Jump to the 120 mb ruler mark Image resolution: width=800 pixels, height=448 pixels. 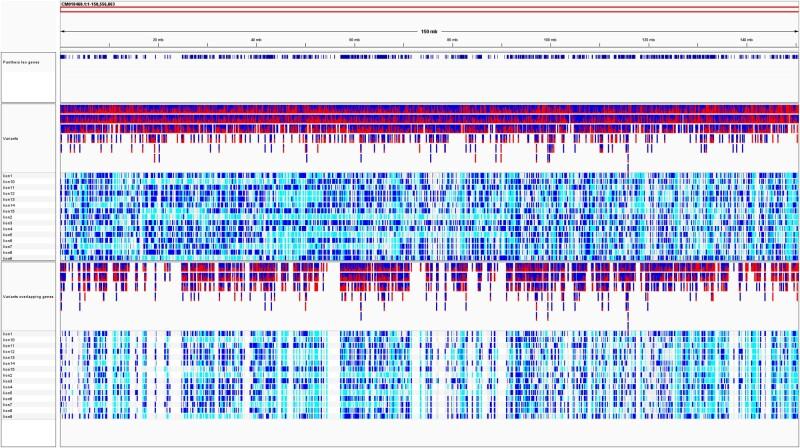click(648, 39)
